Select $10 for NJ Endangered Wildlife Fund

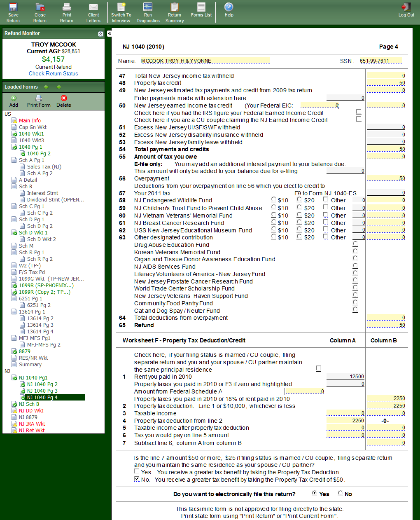274,200
